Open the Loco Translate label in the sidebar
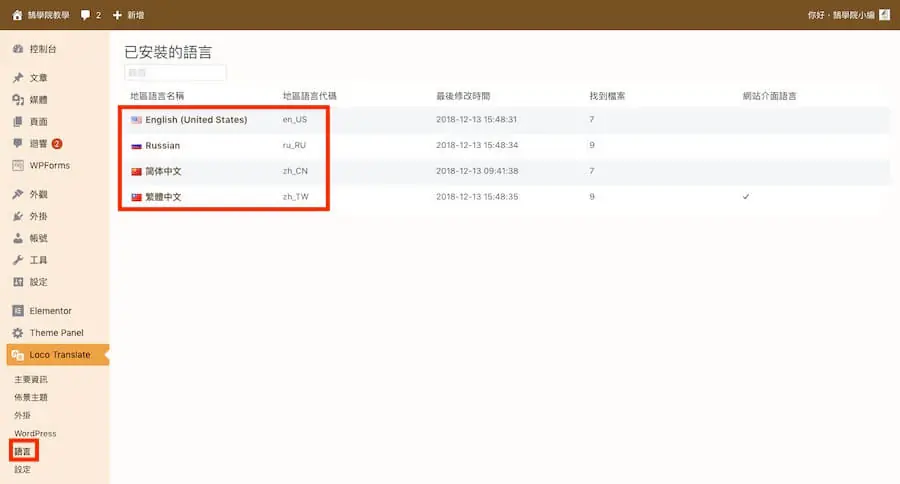900x484 pixels. 60,355
